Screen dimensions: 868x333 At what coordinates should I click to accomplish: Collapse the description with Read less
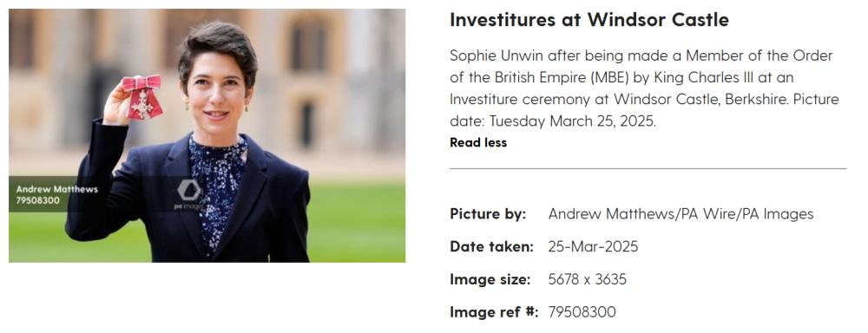point(477,143)
